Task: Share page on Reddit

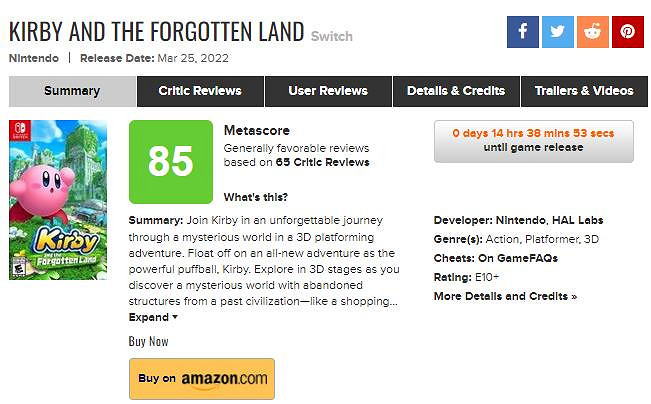Action: 592,32
